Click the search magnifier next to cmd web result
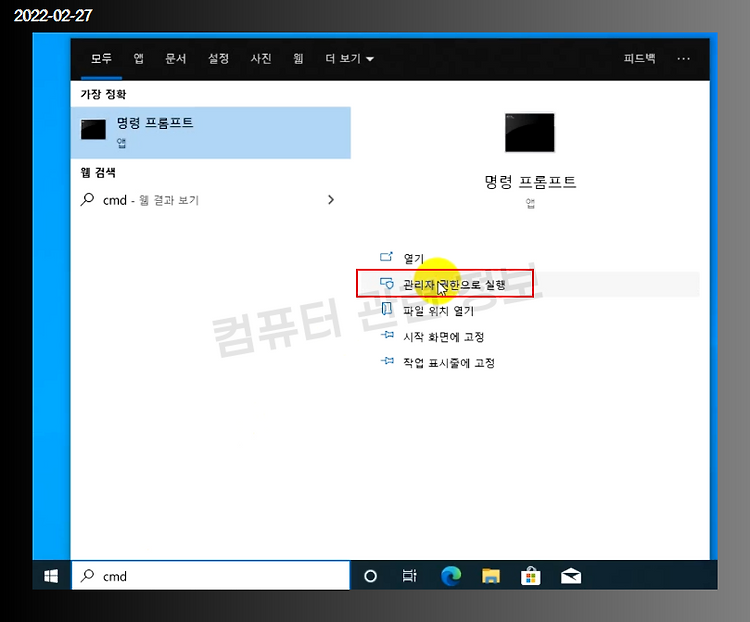Viewport: 750px width, 622px height. (87, 199)
